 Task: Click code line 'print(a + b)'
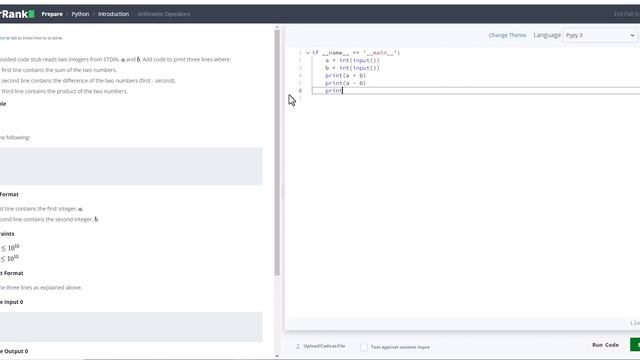(345, 76)
